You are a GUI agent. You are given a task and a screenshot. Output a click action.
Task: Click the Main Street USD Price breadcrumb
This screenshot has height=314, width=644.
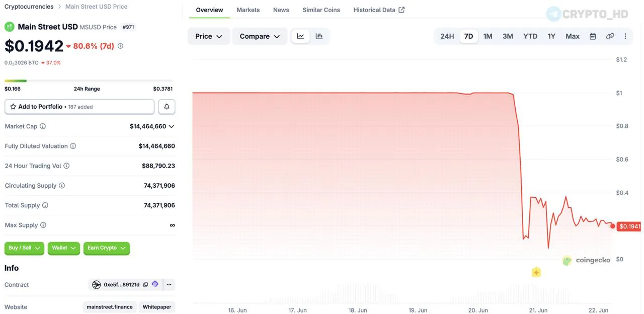(96, 7)
